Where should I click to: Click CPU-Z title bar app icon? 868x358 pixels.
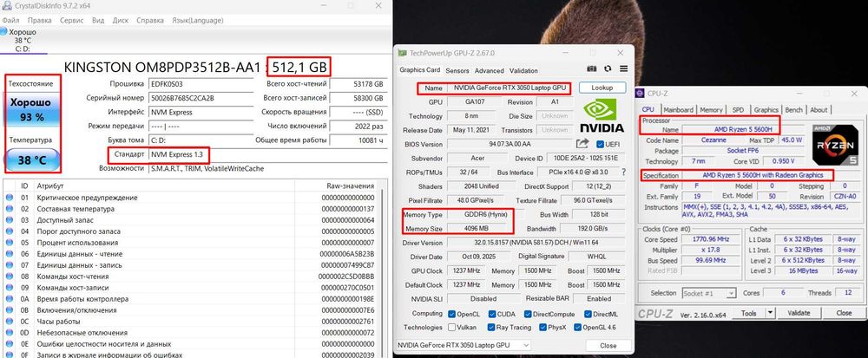click(x=640, y=94)
